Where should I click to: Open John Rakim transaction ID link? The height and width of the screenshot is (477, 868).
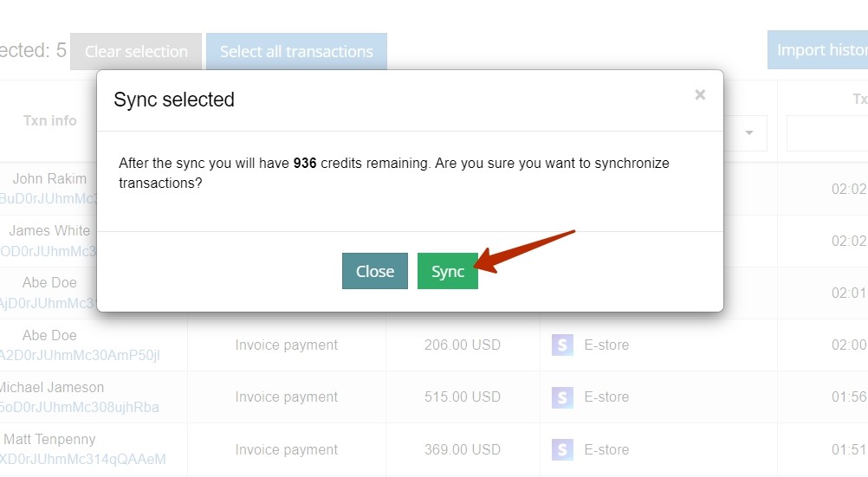49,198
